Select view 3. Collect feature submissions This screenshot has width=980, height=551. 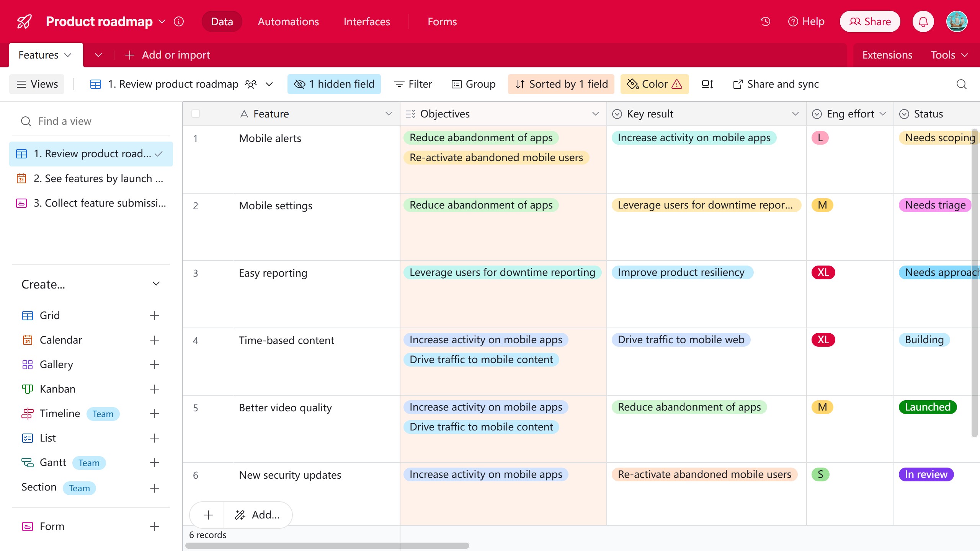pos(91,203)
